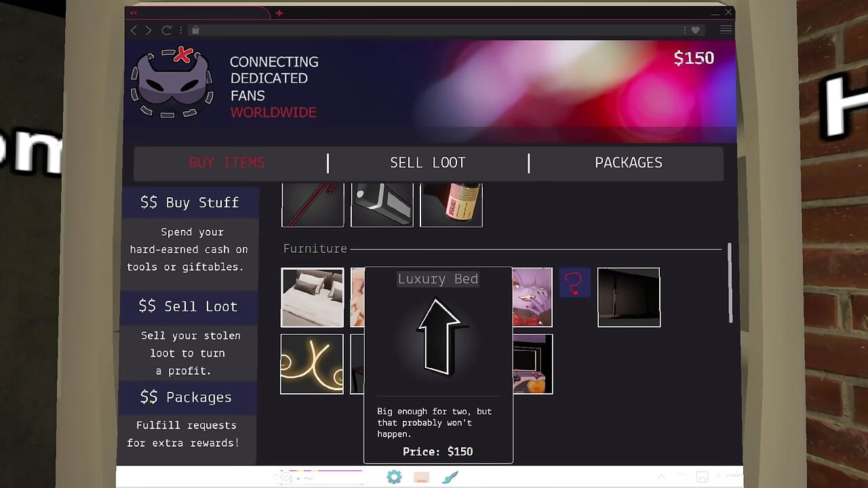Reload the page with the refresh icon
Image resolution: width=868 pixels, height=488 pixels.
click(166, 30)
